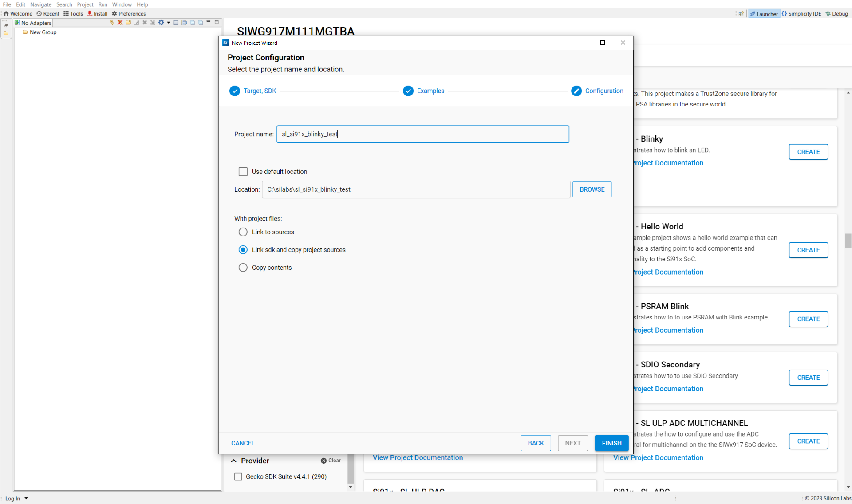The width and height of the screenshot is (852, 504).
Task: Switch to the Simplicity IDE perspective
Action: pyautogui.click(x=801, y=13)
